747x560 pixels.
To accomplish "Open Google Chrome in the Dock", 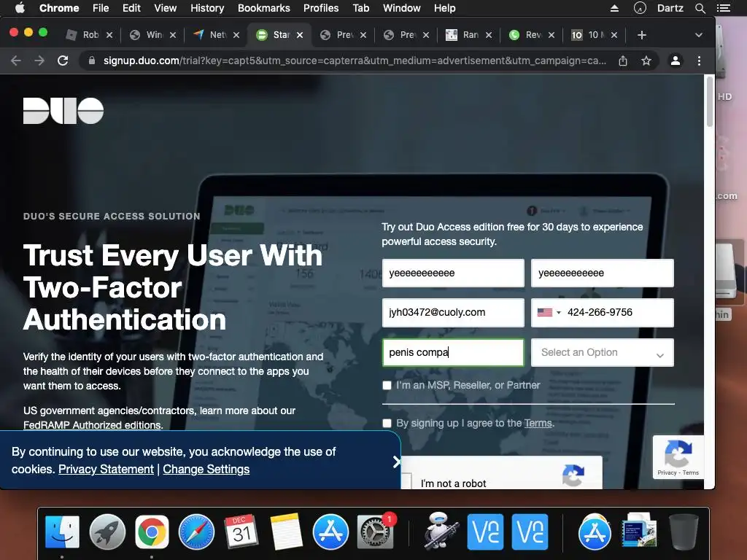I will point(152,532).
